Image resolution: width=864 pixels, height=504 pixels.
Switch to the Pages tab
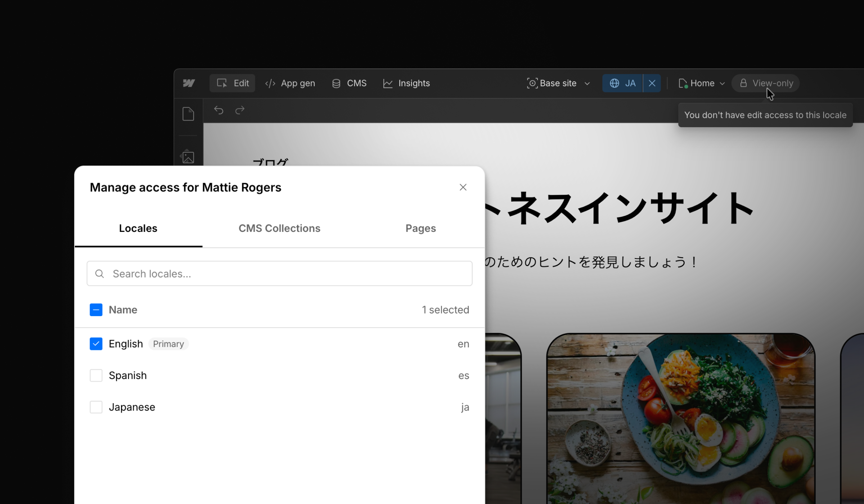coord(420,228)
